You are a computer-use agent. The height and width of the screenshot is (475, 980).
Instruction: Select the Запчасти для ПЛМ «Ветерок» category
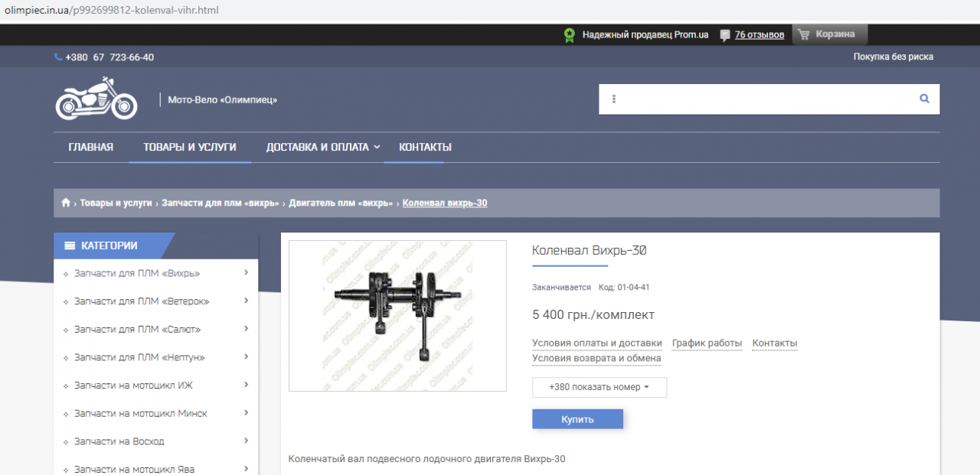[x=142, y=301]
